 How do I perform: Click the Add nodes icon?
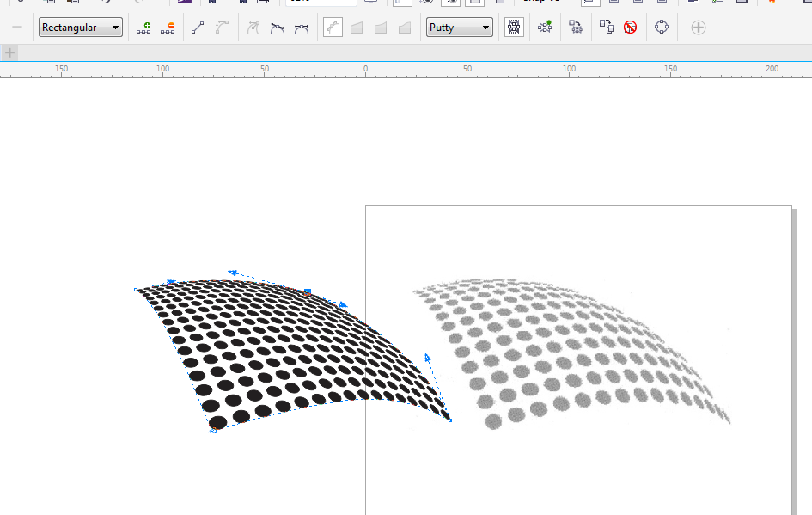pyautogui.click(x=143, y=28)
